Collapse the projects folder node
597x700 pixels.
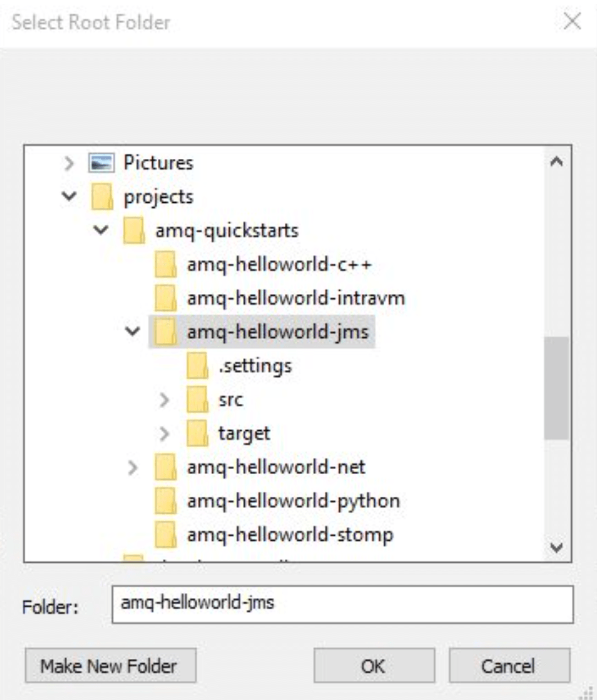(x=69, y=196)
